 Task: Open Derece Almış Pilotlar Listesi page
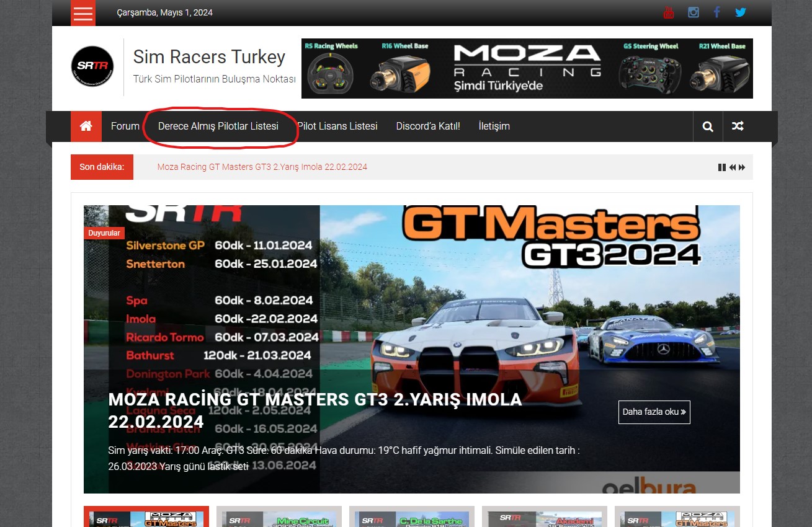(x=218, y=126)
